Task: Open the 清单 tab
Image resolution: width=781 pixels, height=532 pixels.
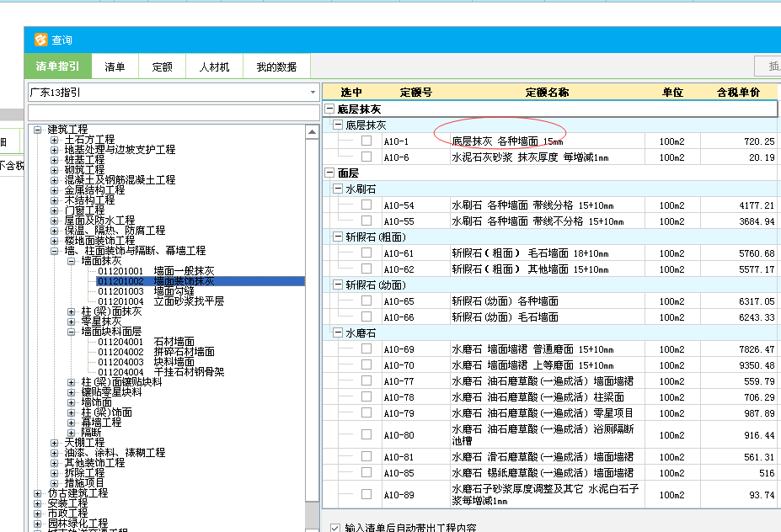Action: [x=115, y=66]
